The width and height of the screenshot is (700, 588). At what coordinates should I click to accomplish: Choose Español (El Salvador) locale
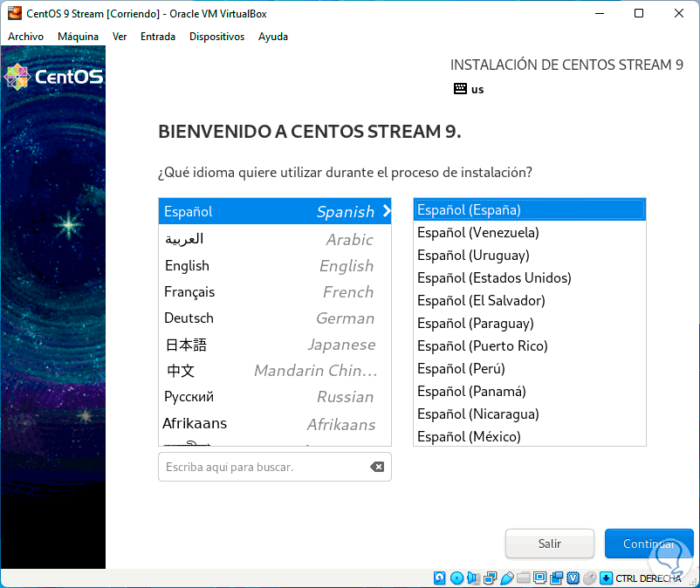(x=530, y=301)
